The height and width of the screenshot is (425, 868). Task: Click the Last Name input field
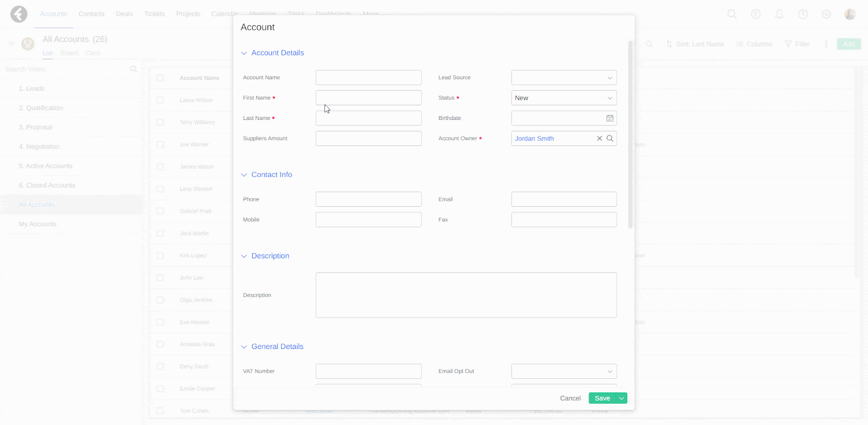coord(368,118)
